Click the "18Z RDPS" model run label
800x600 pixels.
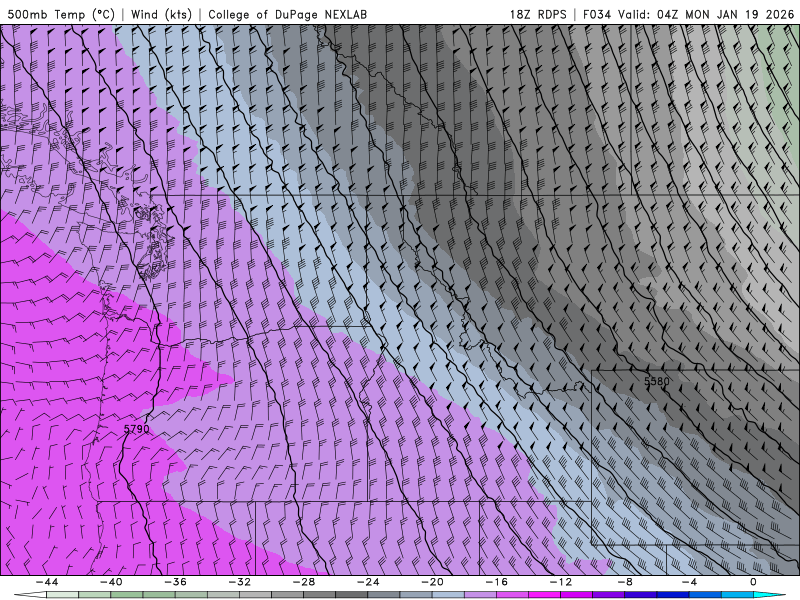pyautogui.click(x=538, y=14)
